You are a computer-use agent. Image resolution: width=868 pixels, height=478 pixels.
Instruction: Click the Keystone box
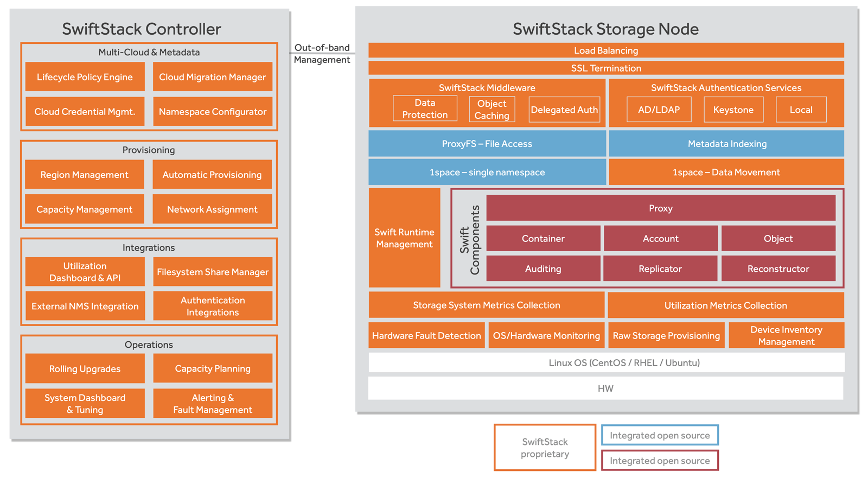(x=733, y=110)
